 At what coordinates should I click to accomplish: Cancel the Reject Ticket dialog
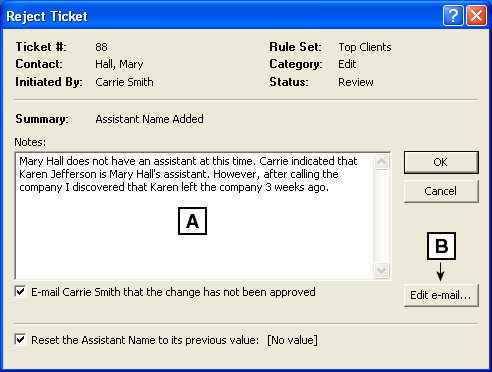point(441,191)
